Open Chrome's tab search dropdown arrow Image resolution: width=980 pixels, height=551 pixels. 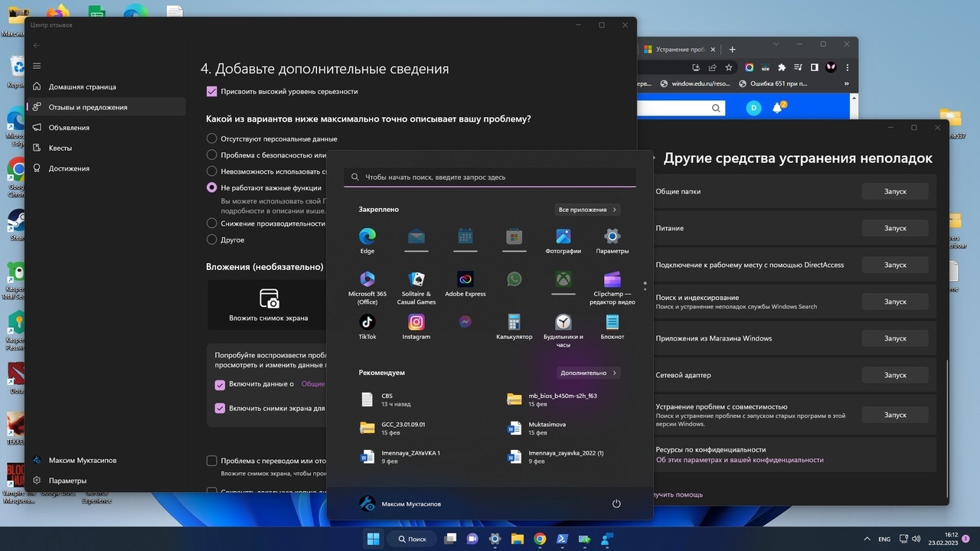point(776,44)
